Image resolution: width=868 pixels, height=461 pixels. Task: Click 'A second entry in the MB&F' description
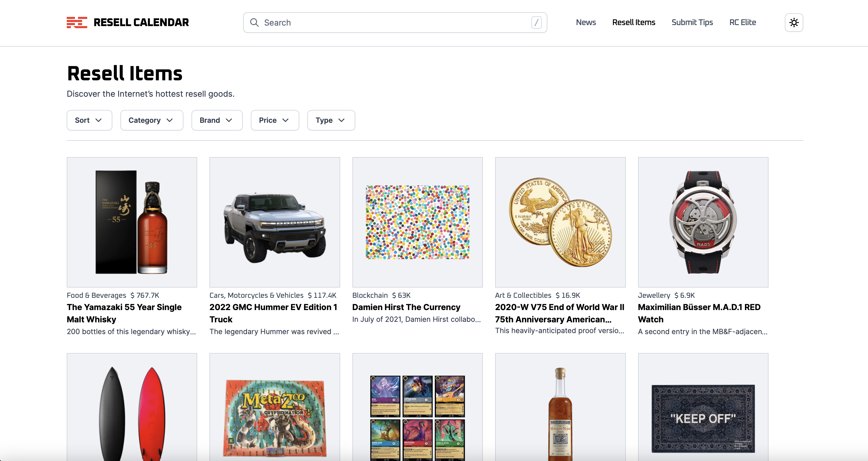(x=703, y=332)
